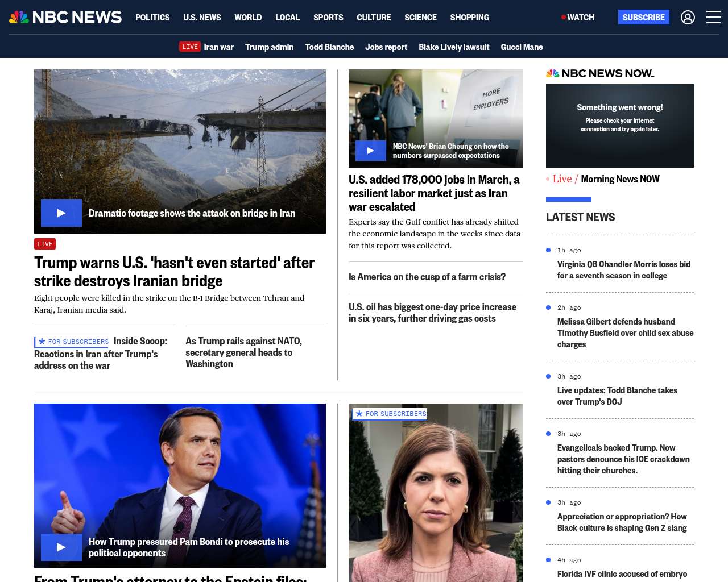728x582 pixels.
Task: Go to the Shopping section
Action: click(469, 18)
